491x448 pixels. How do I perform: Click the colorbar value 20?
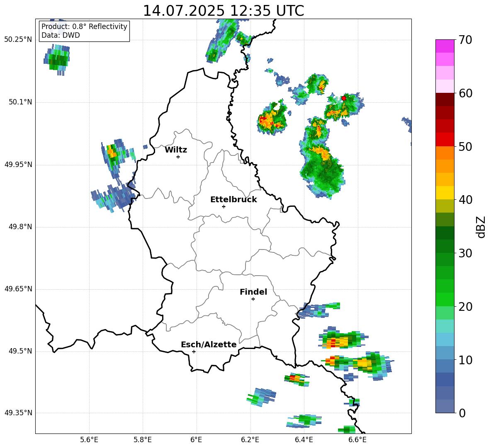(465, 307)
